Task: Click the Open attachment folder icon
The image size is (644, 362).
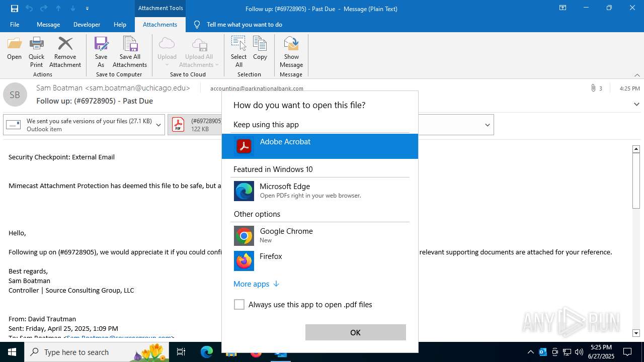Action: coord(14,44)
